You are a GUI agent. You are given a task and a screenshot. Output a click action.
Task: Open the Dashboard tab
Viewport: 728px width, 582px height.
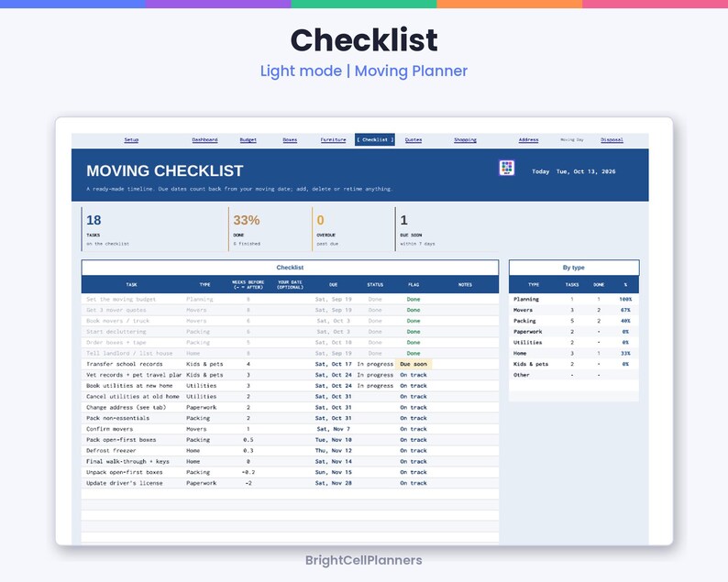point(204,139)
